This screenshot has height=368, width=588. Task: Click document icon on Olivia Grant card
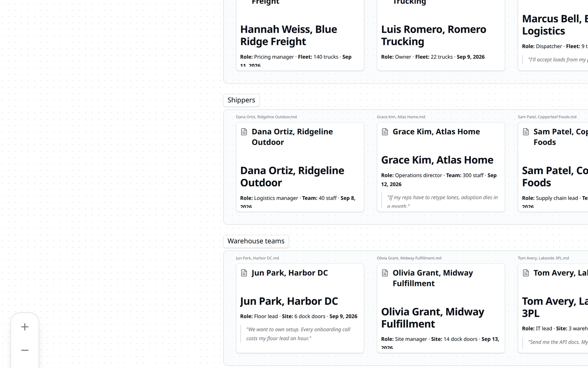[x=385, y=273]
